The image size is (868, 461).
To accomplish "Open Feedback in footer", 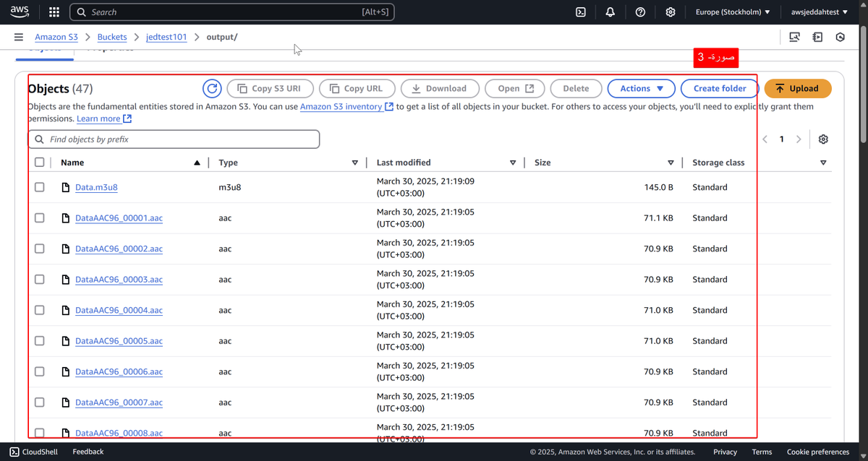I will click(88, 452).
